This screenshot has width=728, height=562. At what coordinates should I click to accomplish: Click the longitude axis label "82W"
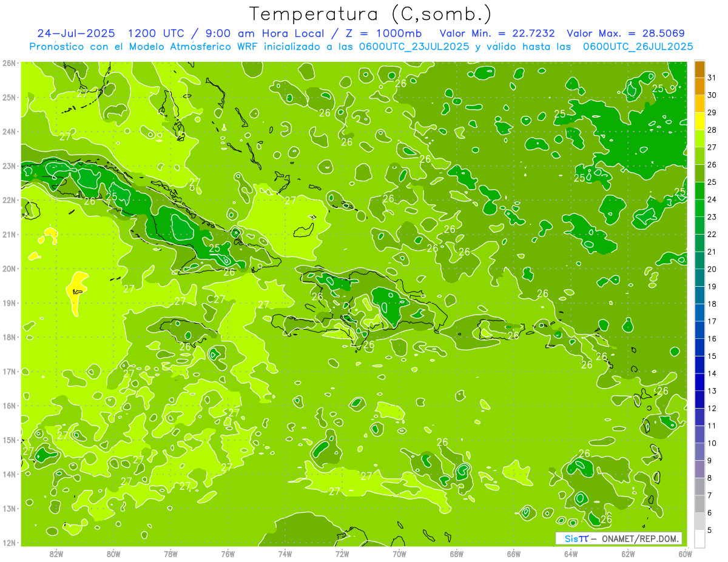(56, 554)
